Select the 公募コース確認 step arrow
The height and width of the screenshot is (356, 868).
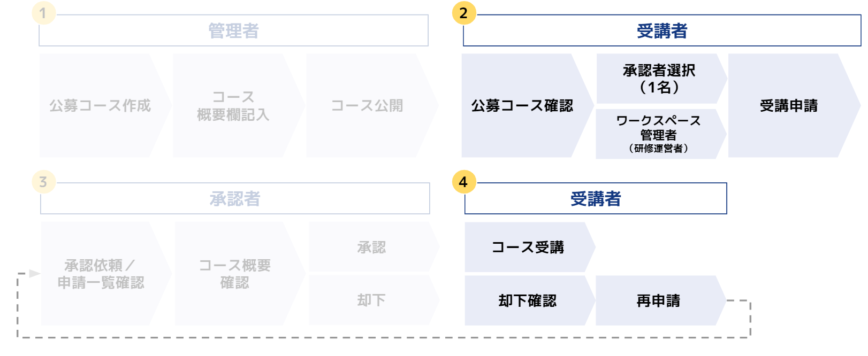[x=528, y=105]
